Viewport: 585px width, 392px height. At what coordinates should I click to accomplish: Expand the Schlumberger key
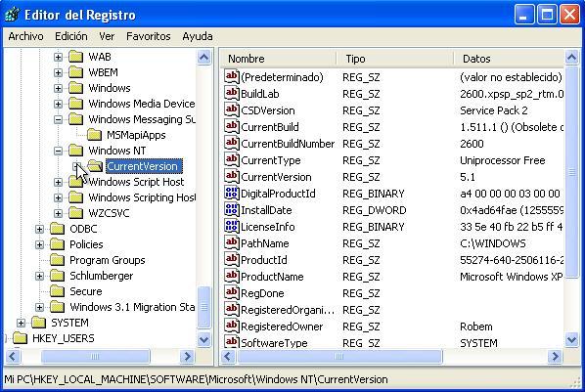pyautogui.click(x=39, y=276)
